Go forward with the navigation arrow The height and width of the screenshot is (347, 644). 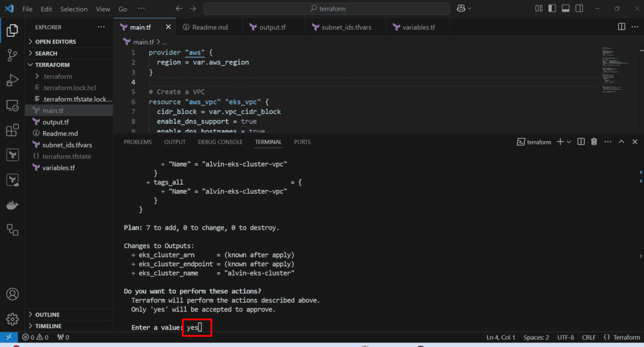193,9
